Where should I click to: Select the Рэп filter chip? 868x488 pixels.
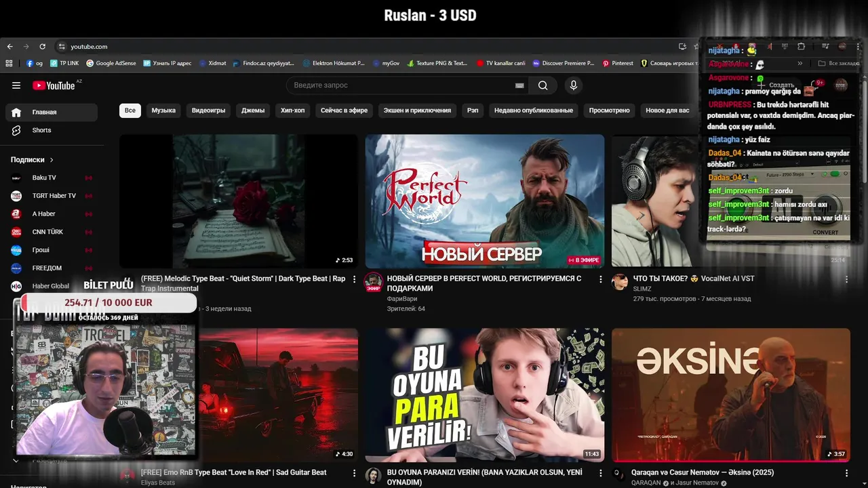click(x=473, y=110)
